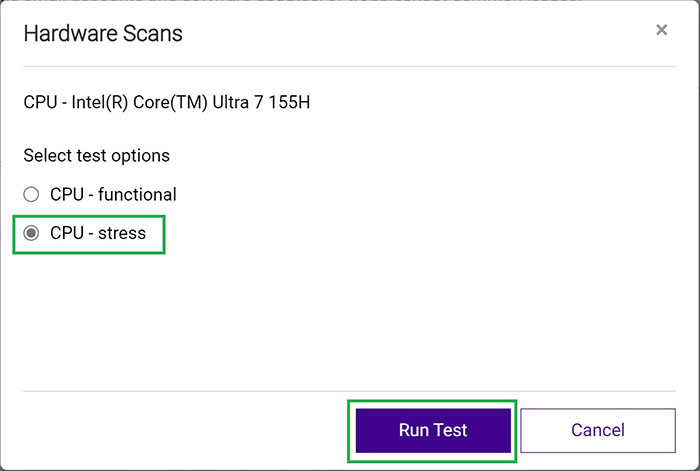
Task: Click the Run Test button
Action: [x=432, y=430]
